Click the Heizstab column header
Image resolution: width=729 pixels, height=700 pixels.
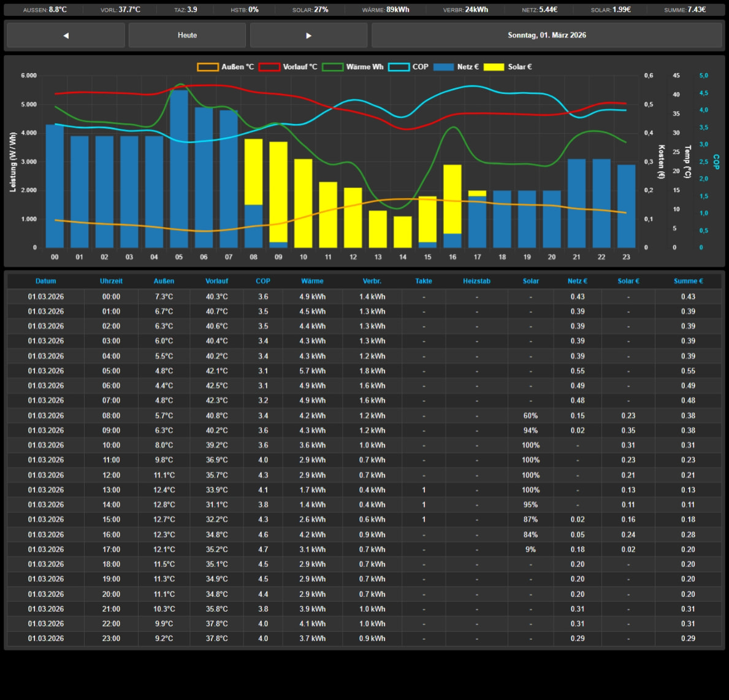coord(476,281)
